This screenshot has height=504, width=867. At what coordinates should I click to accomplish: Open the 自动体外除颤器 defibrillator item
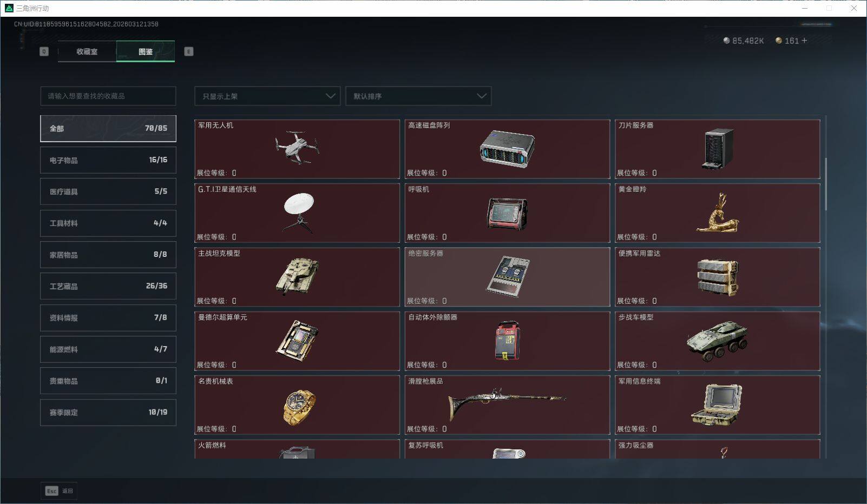(507, 341)
